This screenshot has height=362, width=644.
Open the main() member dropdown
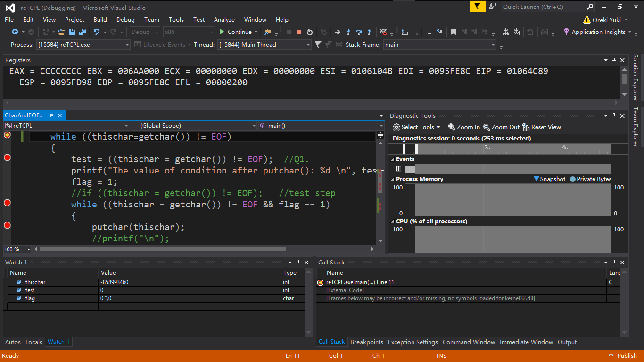[322, 126]
